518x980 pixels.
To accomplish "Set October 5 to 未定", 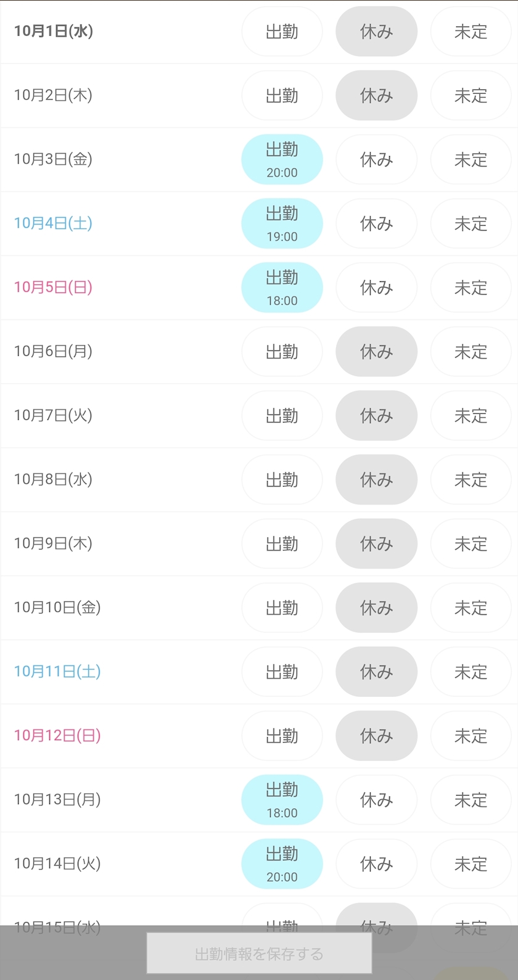I will [x=471, y=287].
